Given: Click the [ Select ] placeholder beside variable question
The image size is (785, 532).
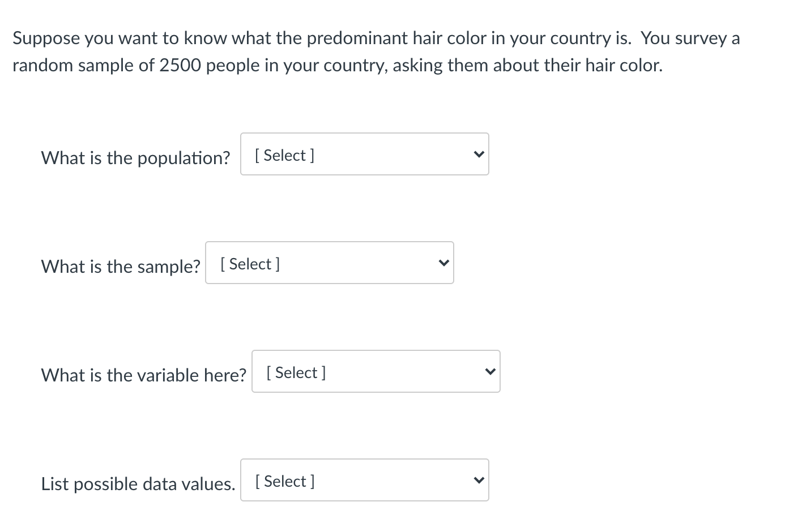Looking at the screenshot, I should (296, 372).
